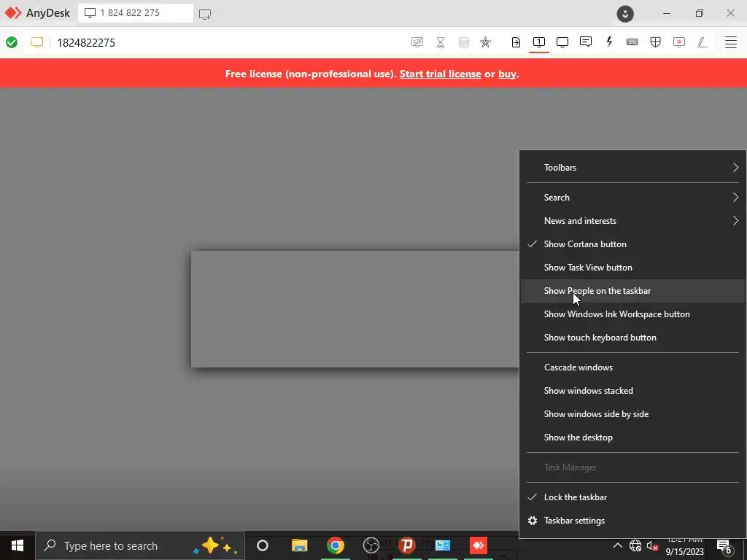Click the yellow monitor icon beside address
747x560 pixels.
click(37, 42)
